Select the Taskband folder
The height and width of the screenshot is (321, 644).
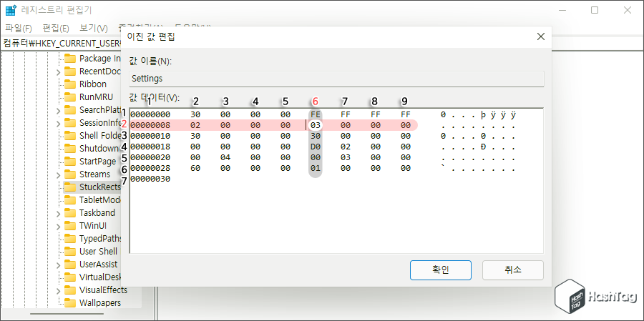click(97, 212)
